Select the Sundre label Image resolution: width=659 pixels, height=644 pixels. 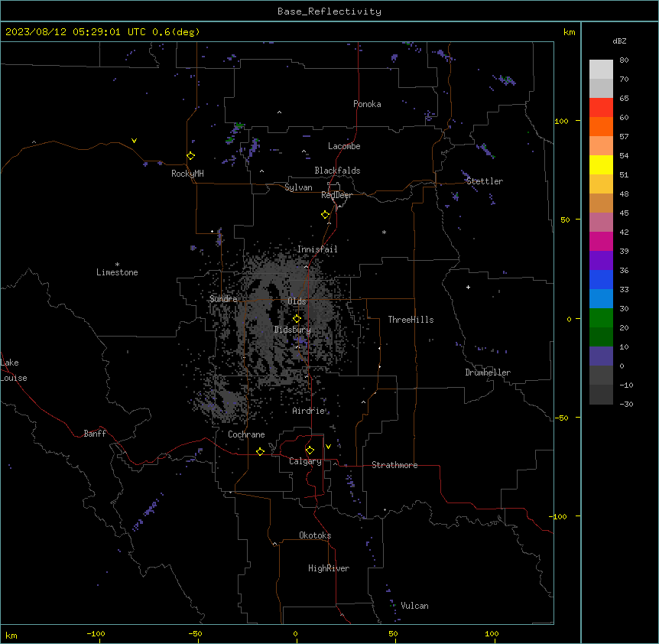(x=223, y=299)
